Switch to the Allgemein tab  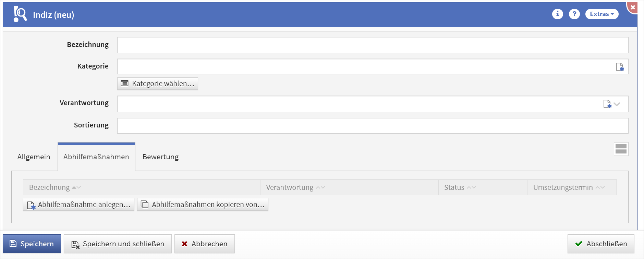34,157
